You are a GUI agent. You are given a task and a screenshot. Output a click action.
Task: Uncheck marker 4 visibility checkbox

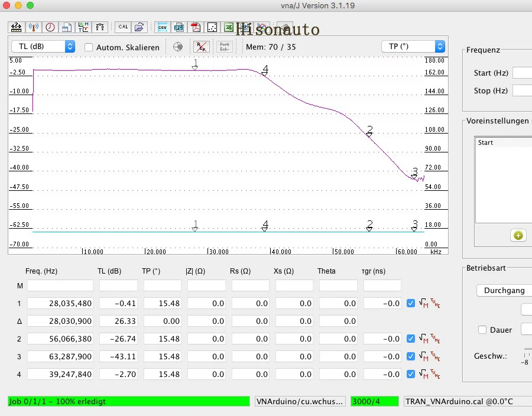(x=411, y=374)
